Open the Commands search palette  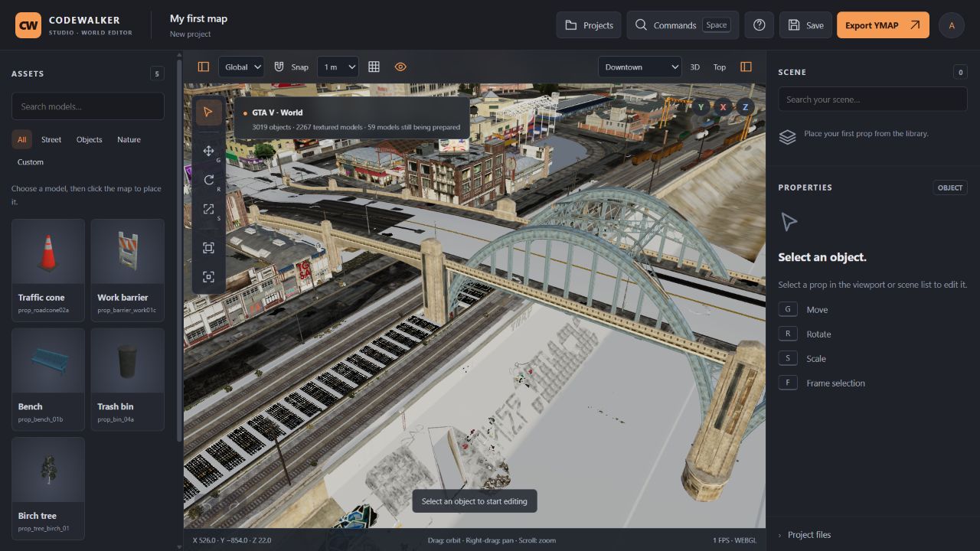pos(683,25)
